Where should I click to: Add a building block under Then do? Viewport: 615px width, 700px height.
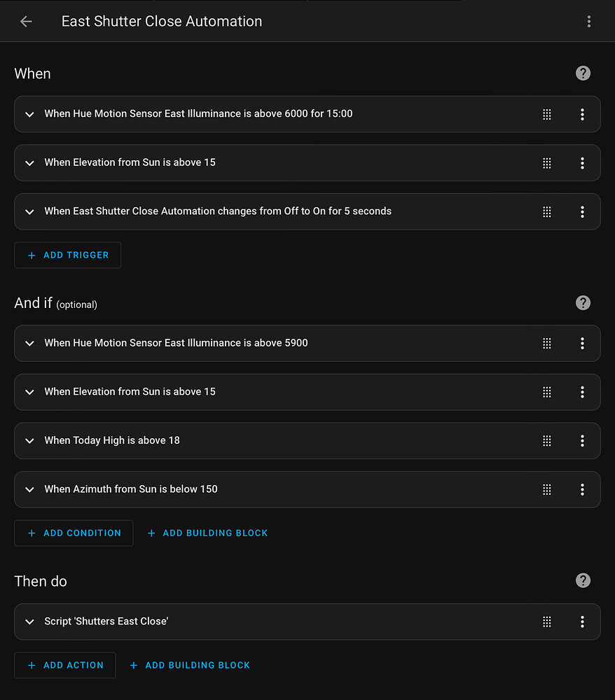click(190, 666)
